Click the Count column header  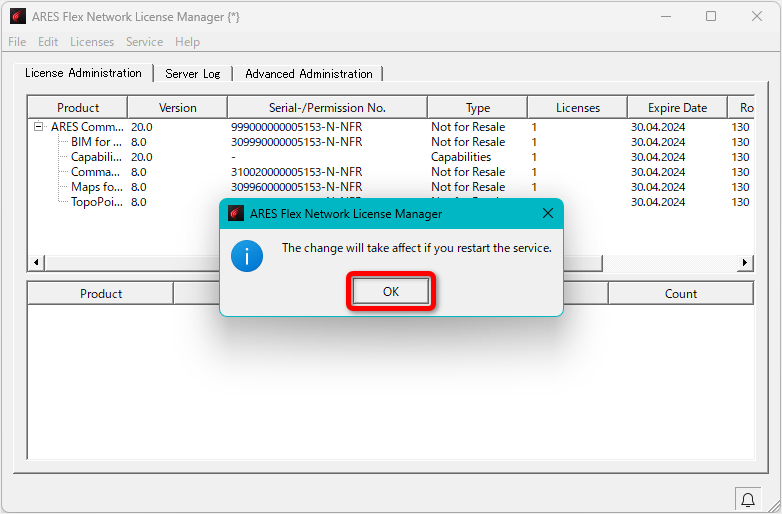[681, 293]
